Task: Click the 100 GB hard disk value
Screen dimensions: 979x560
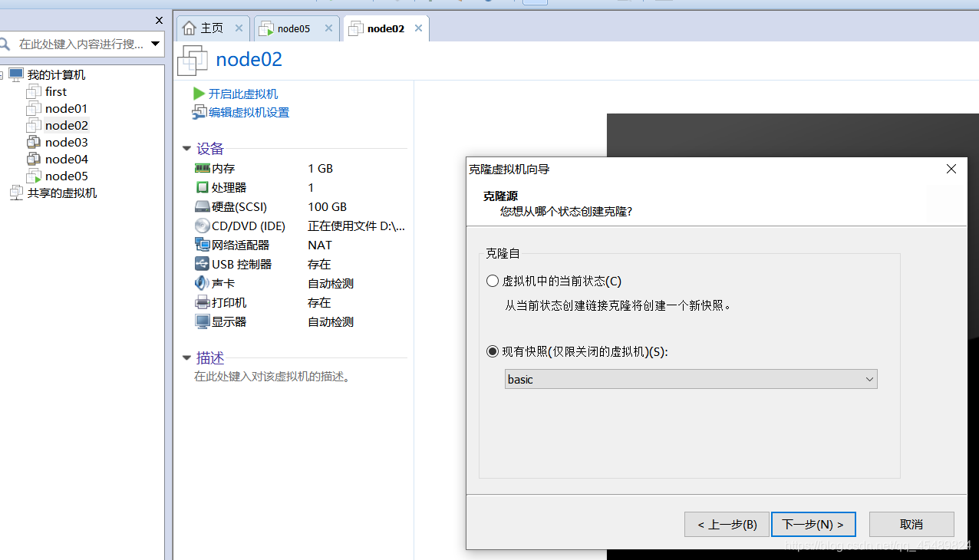Action: 327,206
